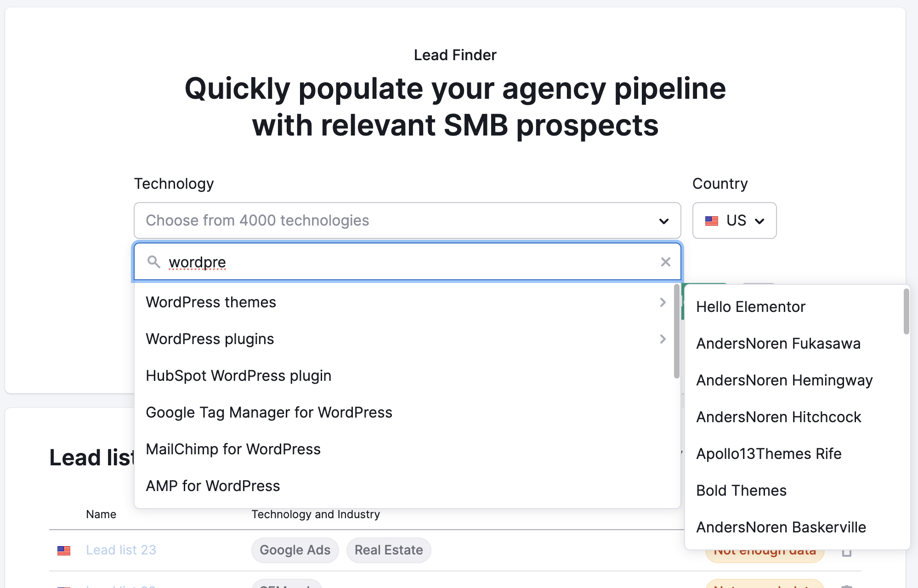Viewport: 918px width, 588px height.
Task: Open Lead list 23
Action: pos(121,550)
